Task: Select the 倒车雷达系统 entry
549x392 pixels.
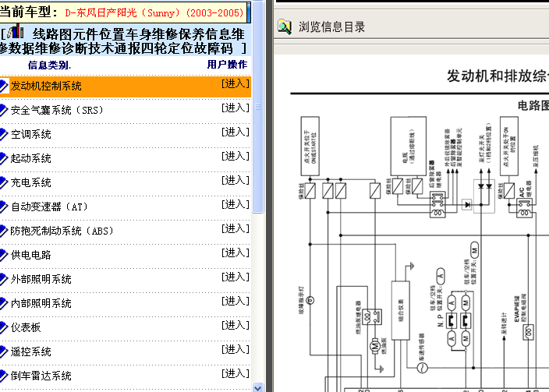Action: click(x=41, y=376)
